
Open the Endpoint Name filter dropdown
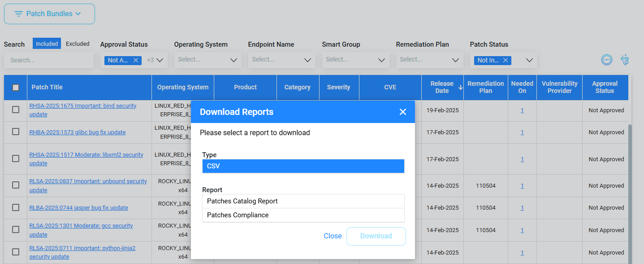[x=282, y=60]
